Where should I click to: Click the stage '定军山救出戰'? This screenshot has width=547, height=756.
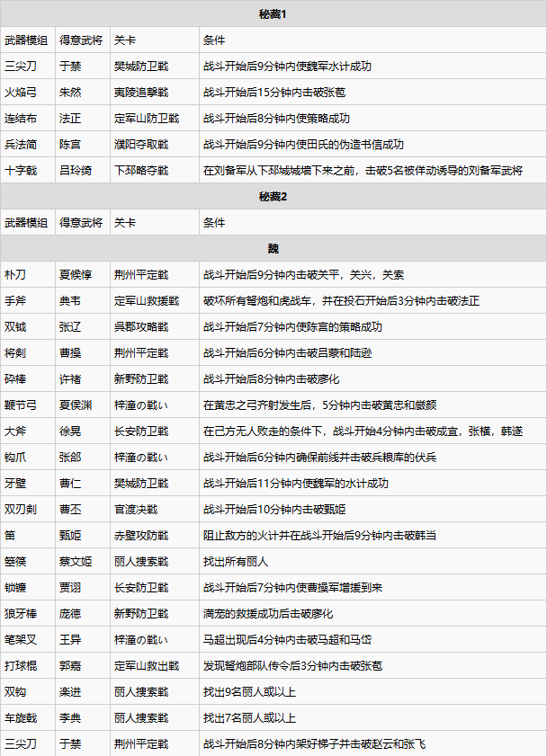pyautogui.click(x=147, y=665)
